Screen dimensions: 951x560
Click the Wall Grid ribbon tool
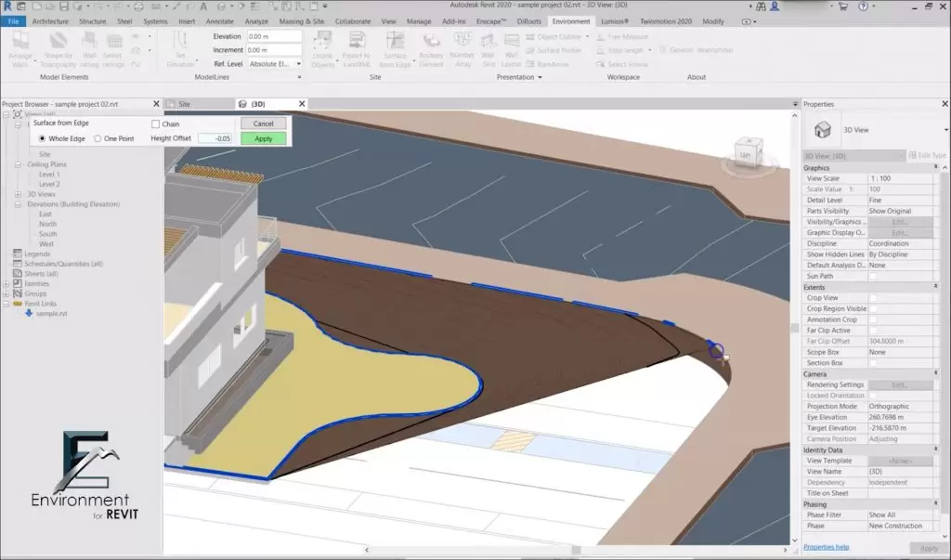(x=488, y=42)
